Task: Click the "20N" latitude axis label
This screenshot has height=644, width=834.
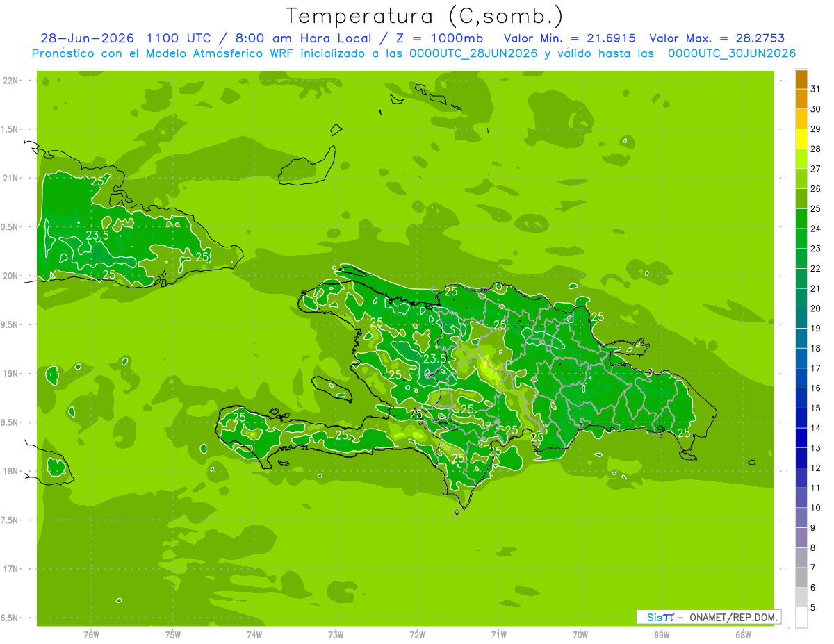Action: [12, 276]
